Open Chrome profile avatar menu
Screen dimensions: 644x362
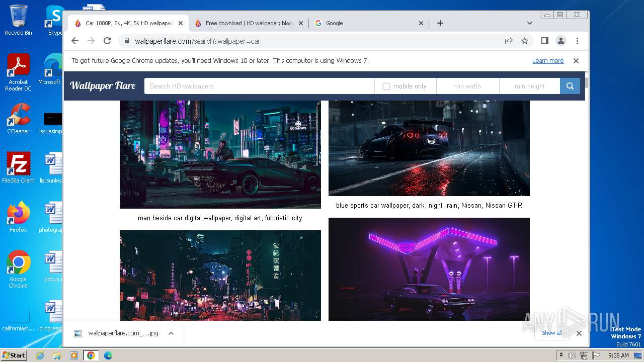[x=561, y=41]
